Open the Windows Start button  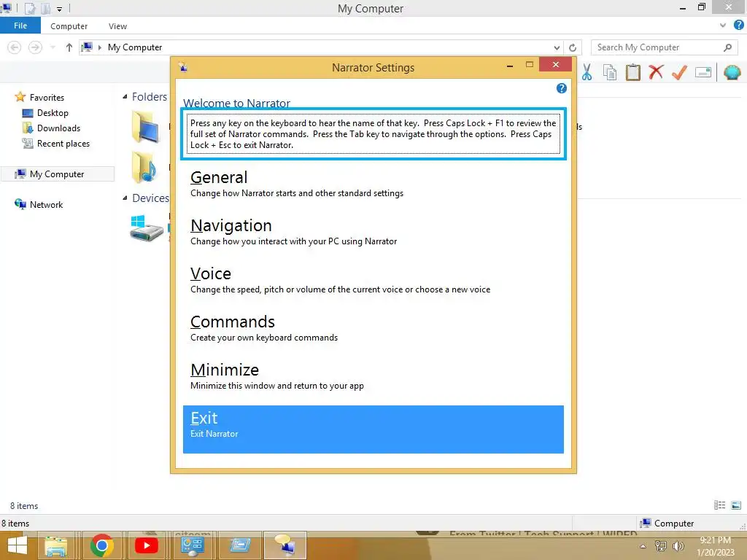point(18,545)
